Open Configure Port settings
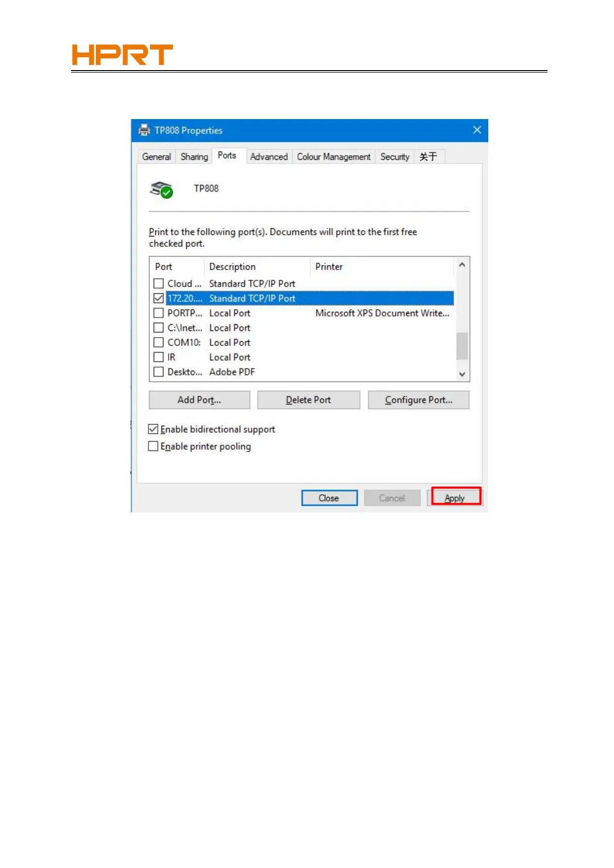 tap(419, 400)
